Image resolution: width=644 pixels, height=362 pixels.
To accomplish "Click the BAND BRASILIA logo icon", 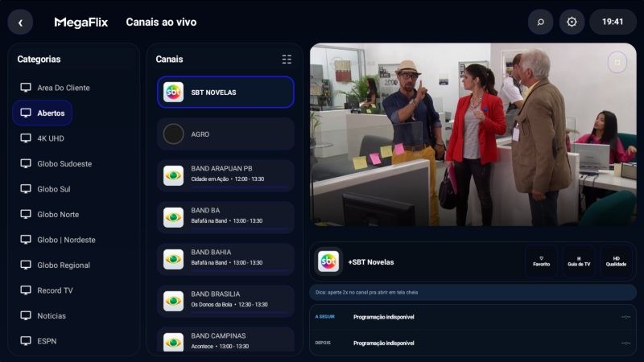I will point(173,301).
